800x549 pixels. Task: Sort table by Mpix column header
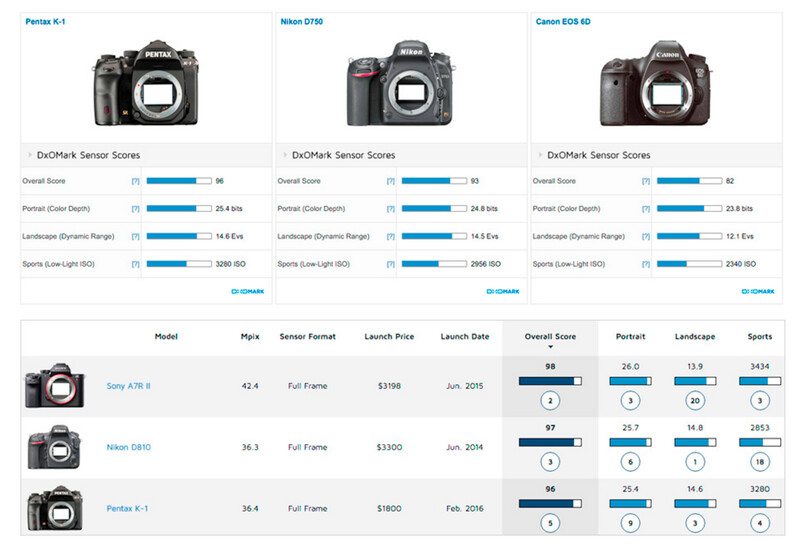click(x=250, y=336)
